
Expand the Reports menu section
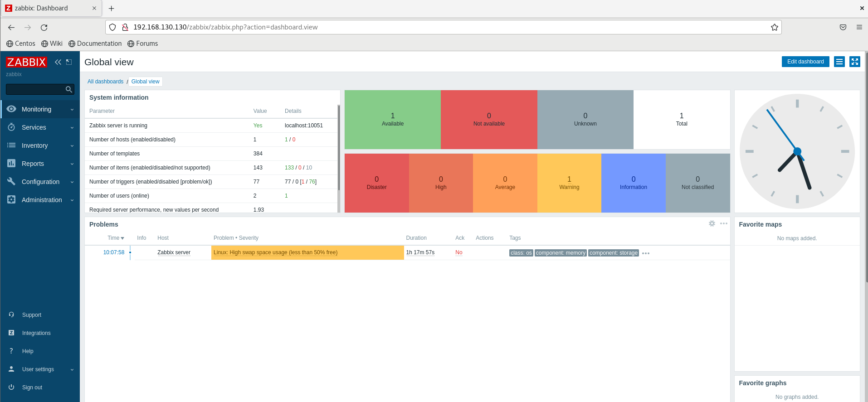[x=40, y=164]
